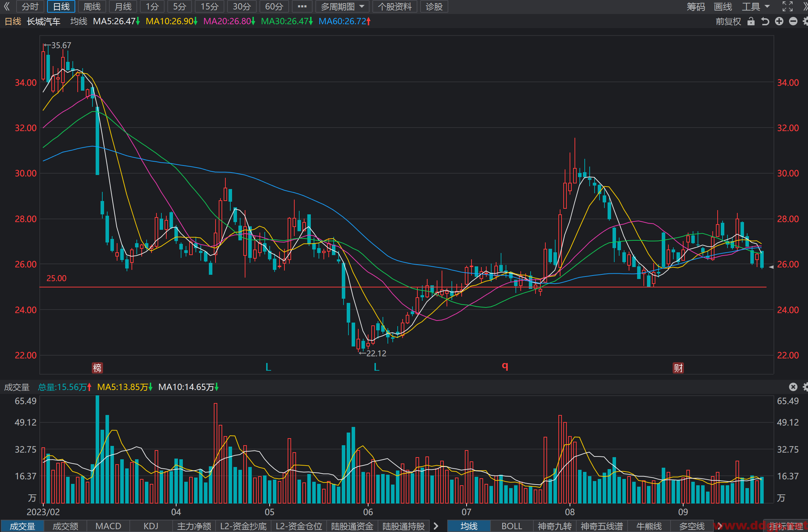Switch to the 周线 weekly tab
808x532 pixels.
pyautogui.click(x=92, y=6)
